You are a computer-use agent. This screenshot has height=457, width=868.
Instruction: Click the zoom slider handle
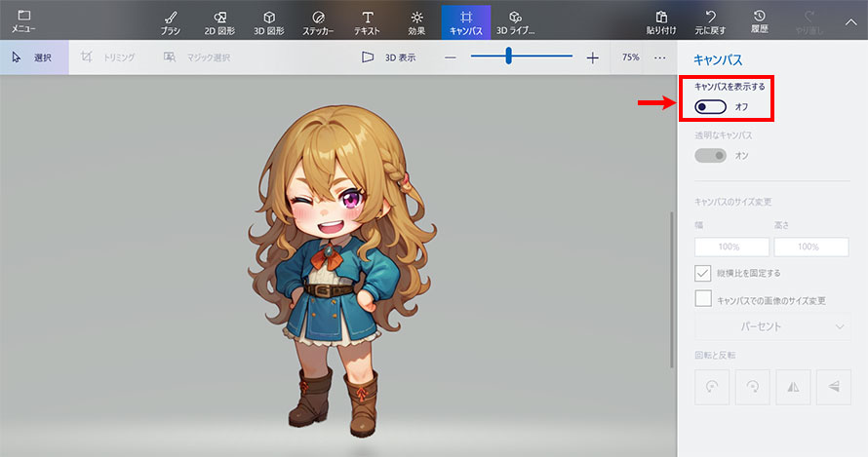pos(509,56)
